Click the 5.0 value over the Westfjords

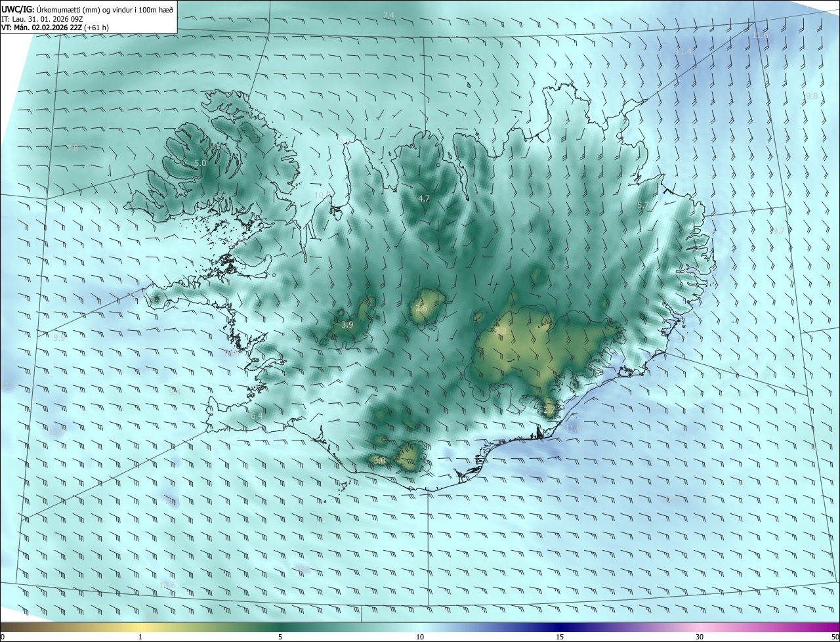tap(200, 163)
